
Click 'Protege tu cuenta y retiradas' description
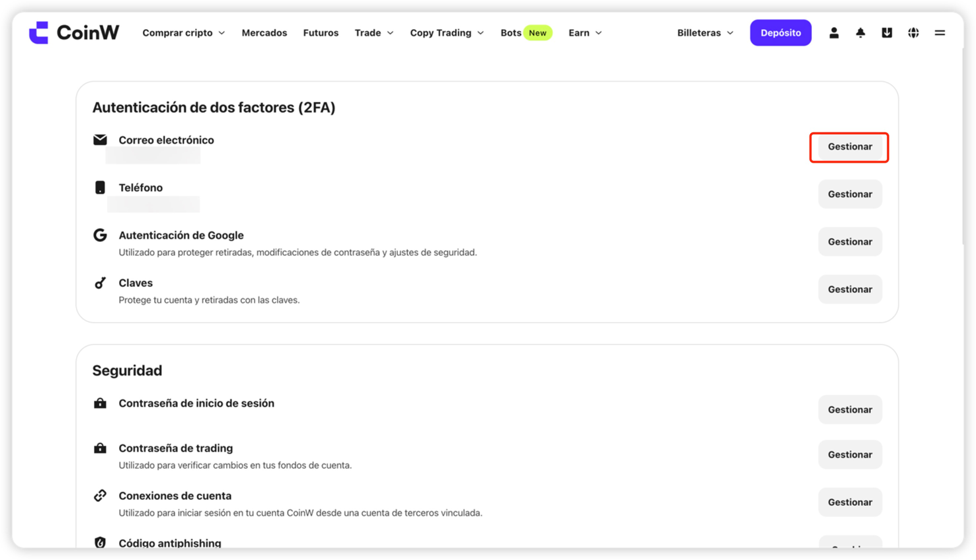209,300
